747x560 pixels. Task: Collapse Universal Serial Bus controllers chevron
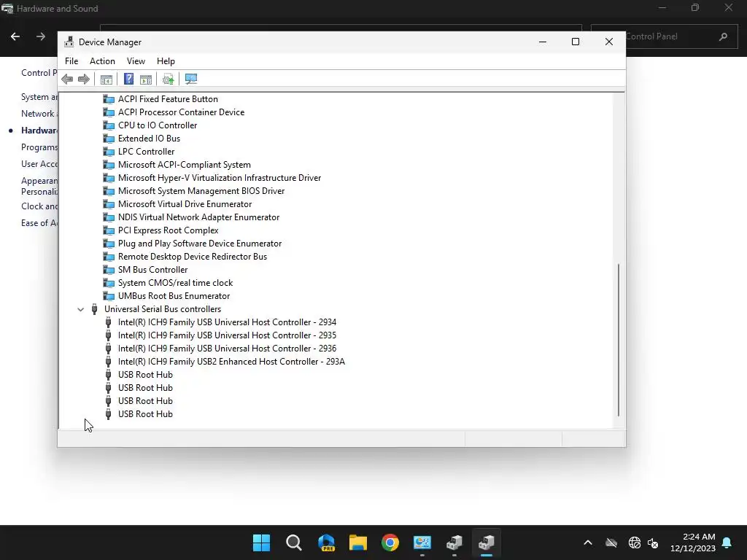click(80, 309)
